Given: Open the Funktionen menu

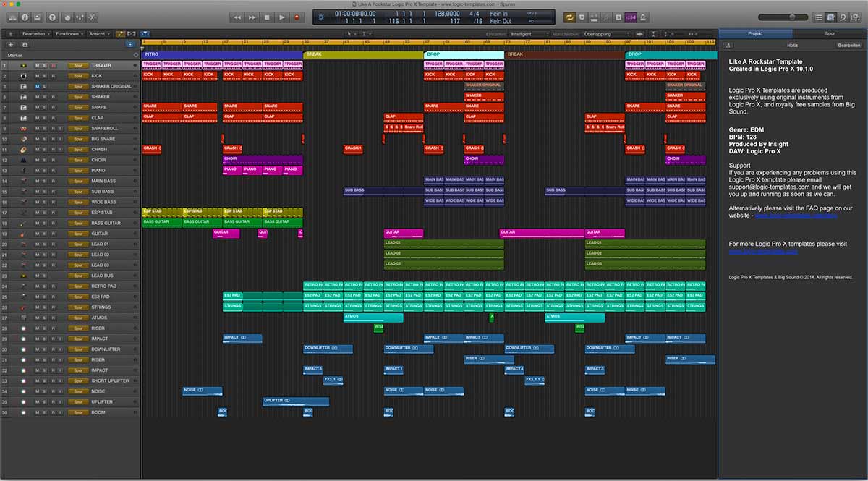Looking at the screenshot, I should (69, 33).
